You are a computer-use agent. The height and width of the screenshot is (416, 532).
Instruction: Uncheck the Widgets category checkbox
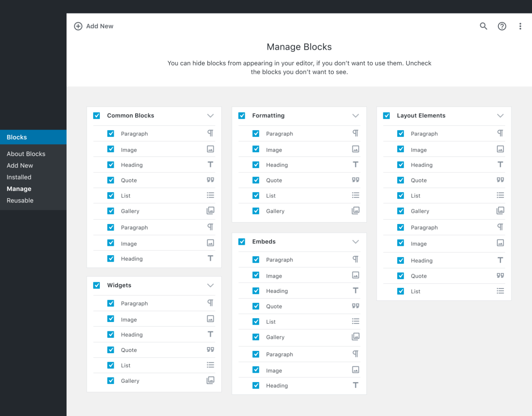97,285
